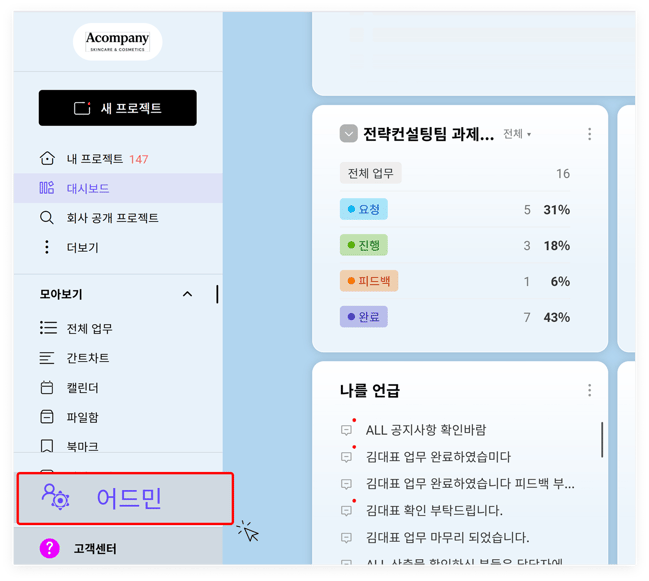Screen dimensions: 649x581
Task: Open 전체 업무 list icon
Action: pos(48,328)
